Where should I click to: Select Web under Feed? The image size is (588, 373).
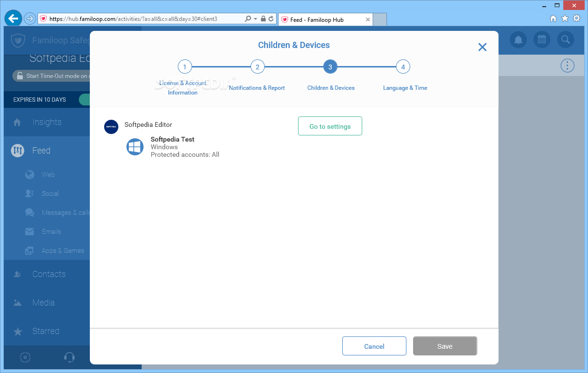point(48,174)
